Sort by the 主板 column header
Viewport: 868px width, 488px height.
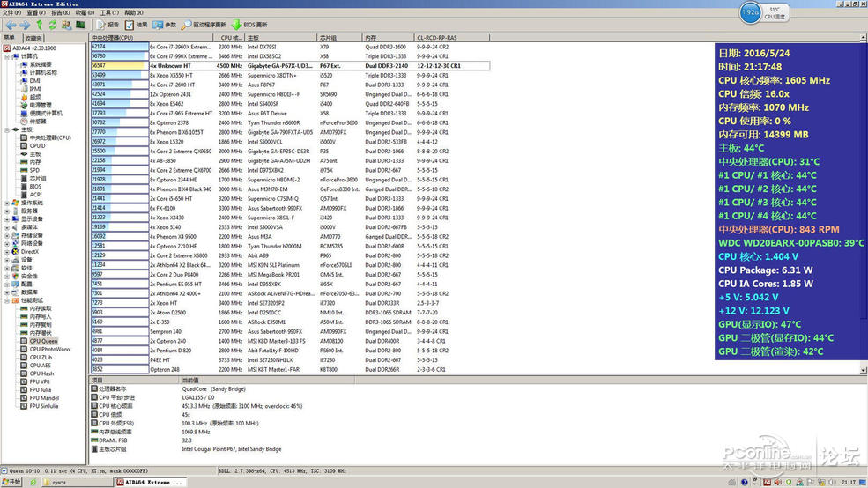pyautogui.click(x=280, y=38)
